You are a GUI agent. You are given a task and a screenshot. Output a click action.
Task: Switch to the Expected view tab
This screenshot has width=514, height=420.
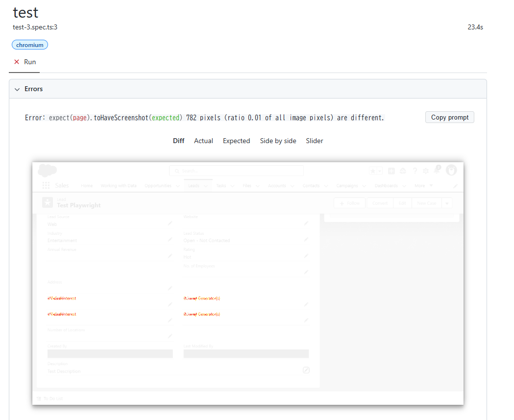[x=236, y=141]
